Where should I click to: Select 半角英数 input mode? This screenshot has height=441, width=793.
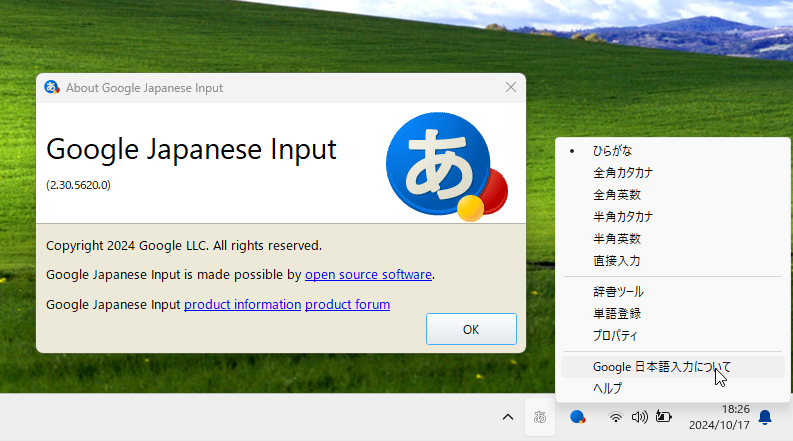[673, 239]
